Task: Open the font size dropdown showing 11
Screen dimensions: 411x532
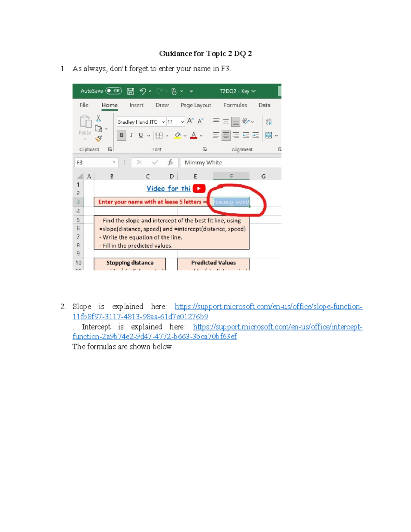Action: click(182, 122)
